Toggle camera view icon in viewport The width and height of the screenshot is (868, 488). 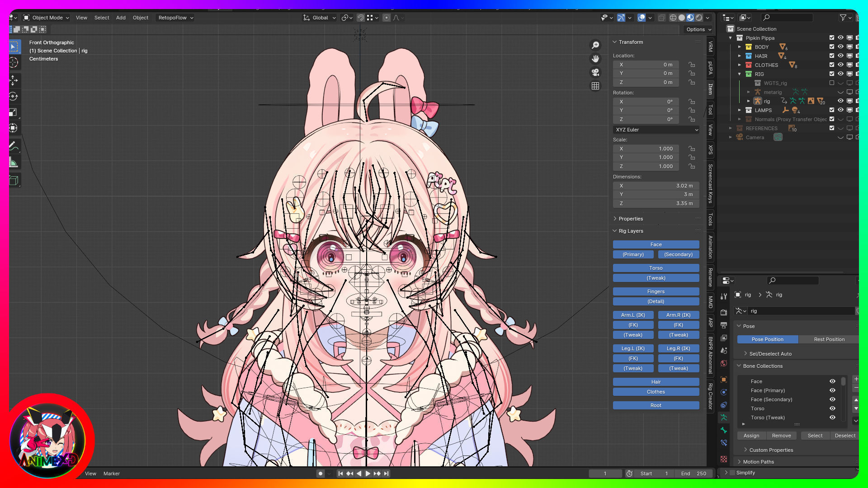pos(595,72)
